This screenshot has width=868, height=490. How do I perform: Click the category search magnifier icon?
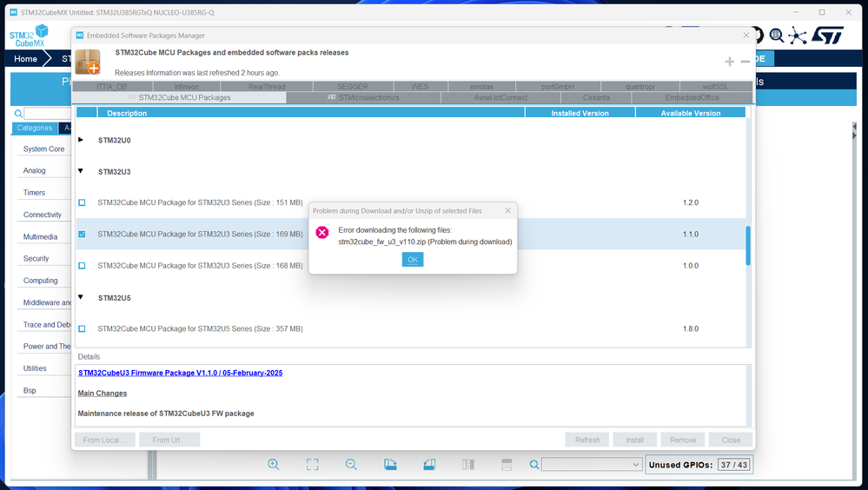tap(18, 114)
